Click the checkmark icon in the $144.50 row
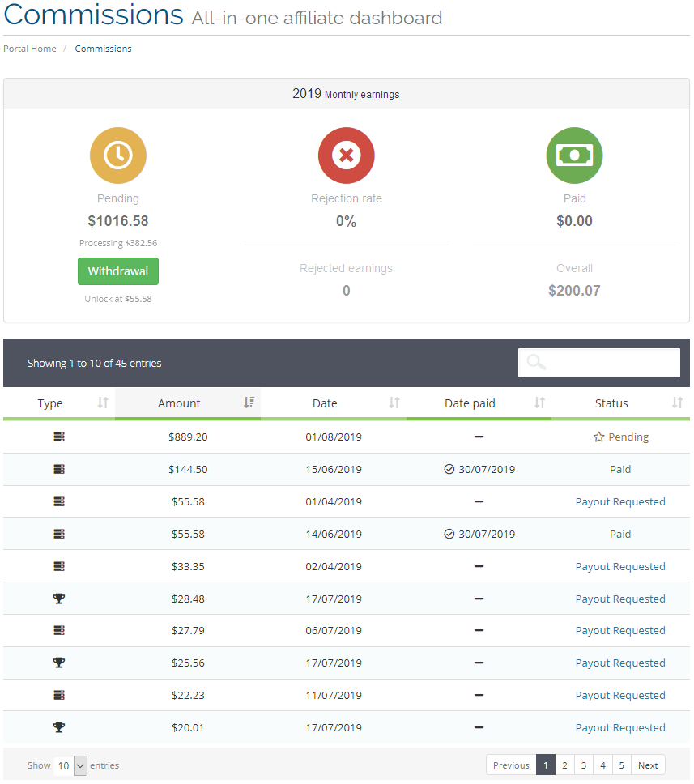The image size is (694, 784). coord(449,469)
